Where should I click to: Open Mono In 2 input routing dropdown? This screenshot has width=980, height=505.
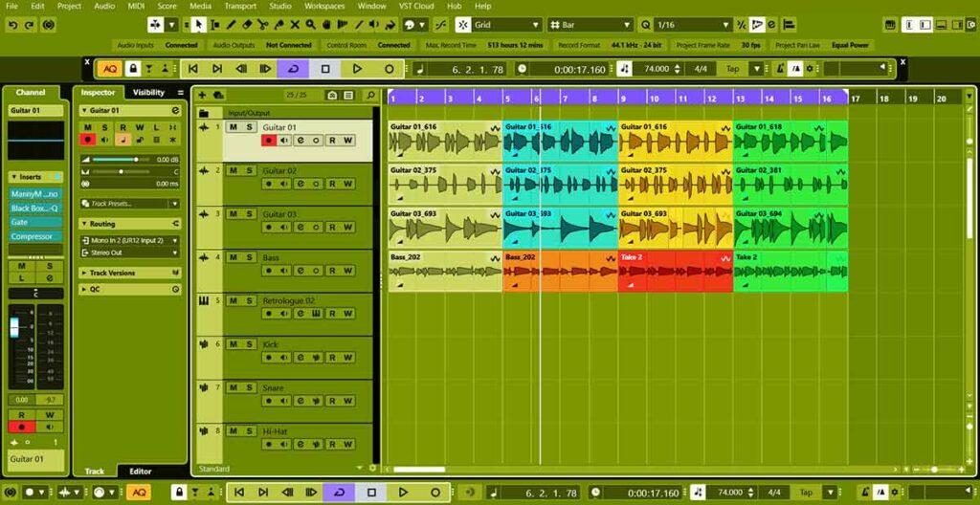pyautogui.click(x=130, y=240)
